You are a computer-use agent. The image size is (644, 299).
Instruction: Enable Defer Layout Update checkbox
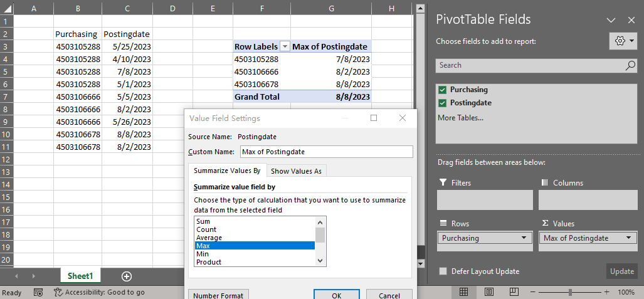(x=443, y=271)
